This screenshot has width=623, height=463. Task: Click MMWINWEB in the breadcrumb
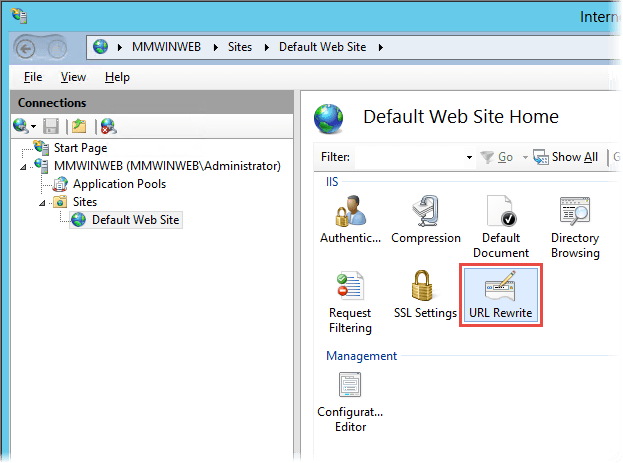coord(166,47)
